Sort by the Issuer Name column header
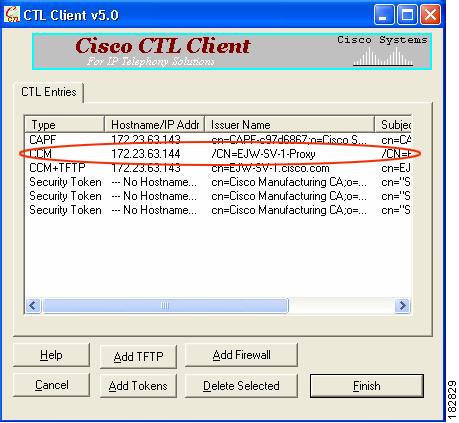Viewport: 459px width, 423px height. [289, 125]
